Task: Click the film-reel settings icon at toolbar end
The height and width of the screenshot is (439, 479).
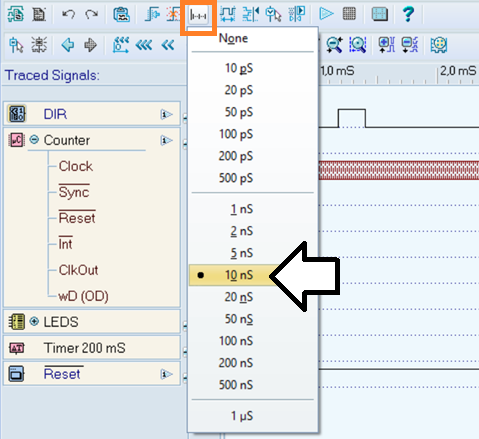Action: pyautogui.click(x=438, y=45)
